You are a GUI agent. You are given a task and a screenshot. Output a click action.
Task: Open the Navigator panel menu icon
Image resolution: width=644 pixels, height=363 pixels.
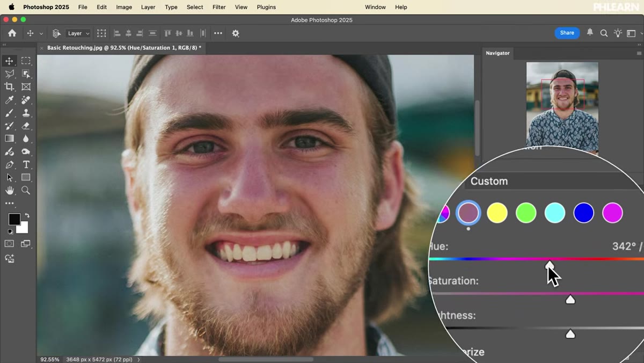point(639,53)
